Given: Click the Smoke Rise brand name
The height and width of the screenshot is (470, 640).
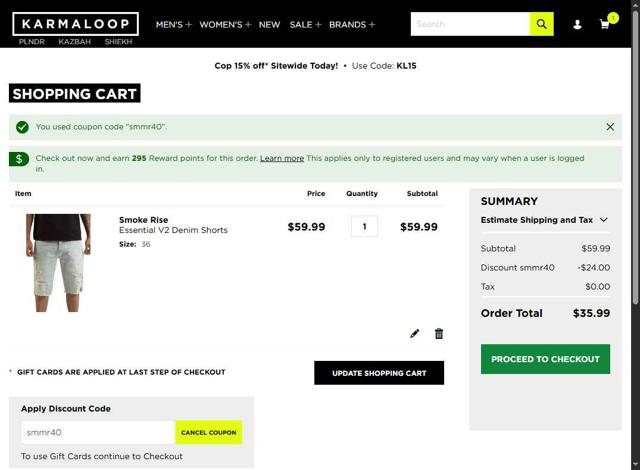Looking at the screenshot, I should coord(143,219).
